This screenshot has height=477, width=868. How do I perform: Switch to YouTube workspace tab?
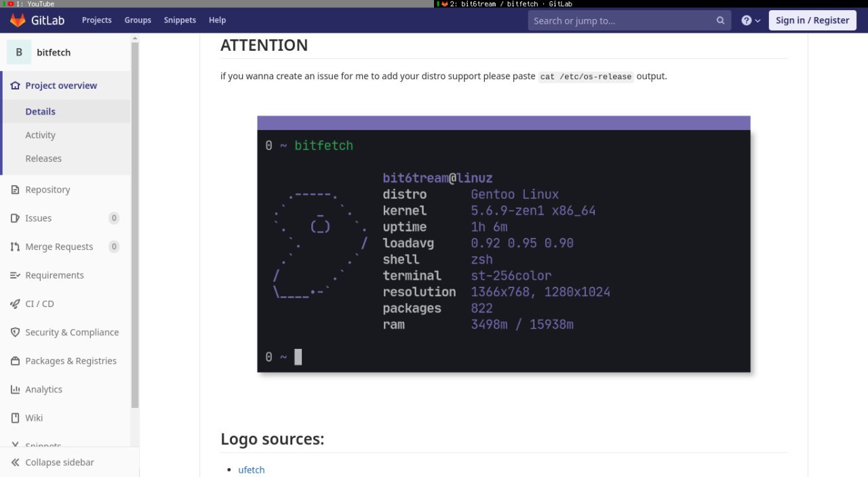pos(217,3)
